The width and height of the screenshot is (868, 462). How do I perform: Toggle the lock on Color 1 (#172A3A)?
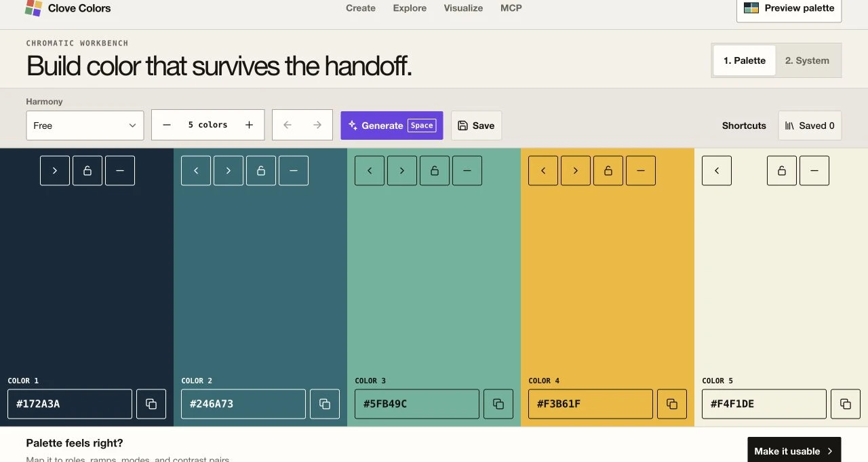pos(87,171)
